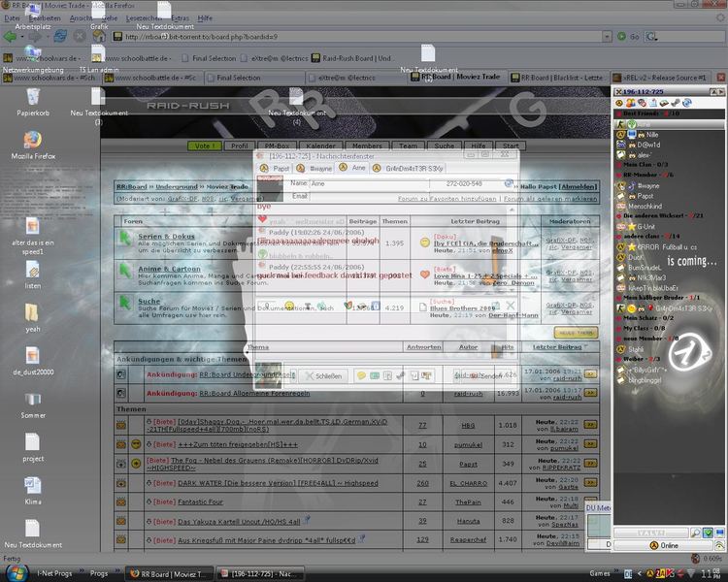Select the 'yeah' folder on the desktop

pos(32,318)
